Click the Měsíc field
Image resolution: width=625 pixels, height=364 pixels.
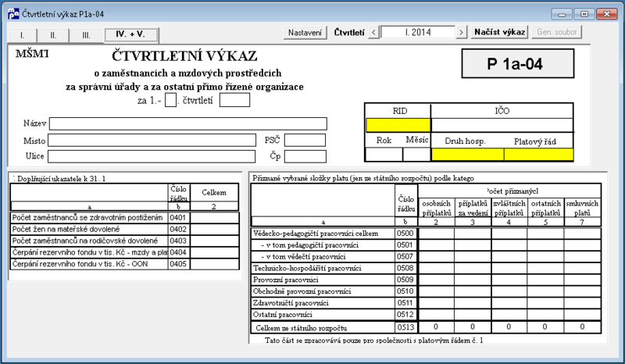416,155
